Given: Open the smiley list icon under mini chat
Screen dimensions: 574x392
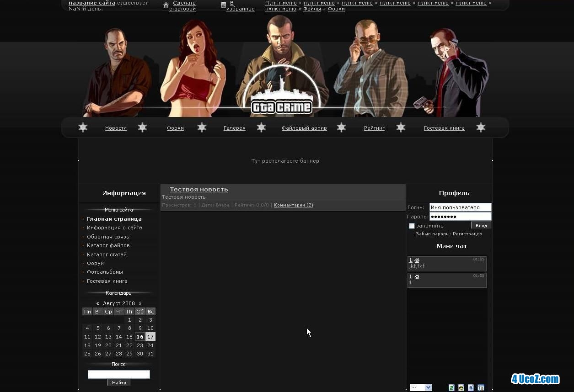Looking at the screenshot, I should coord(461,387).
